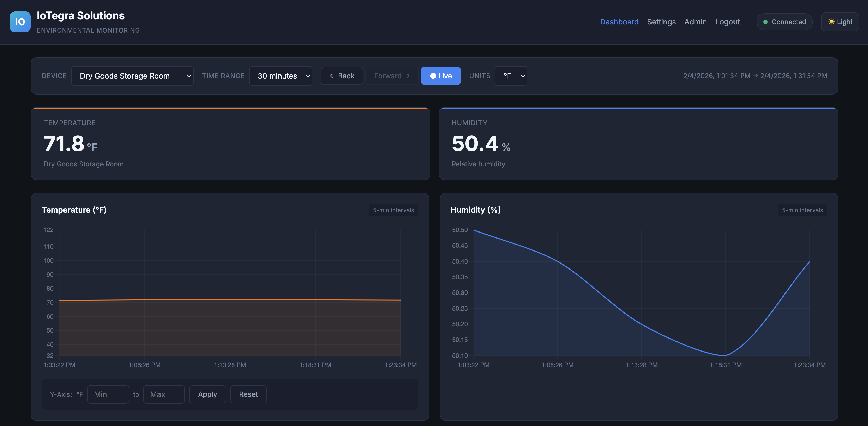Click Connected to check connection status
868x426 pixels.
784,22
